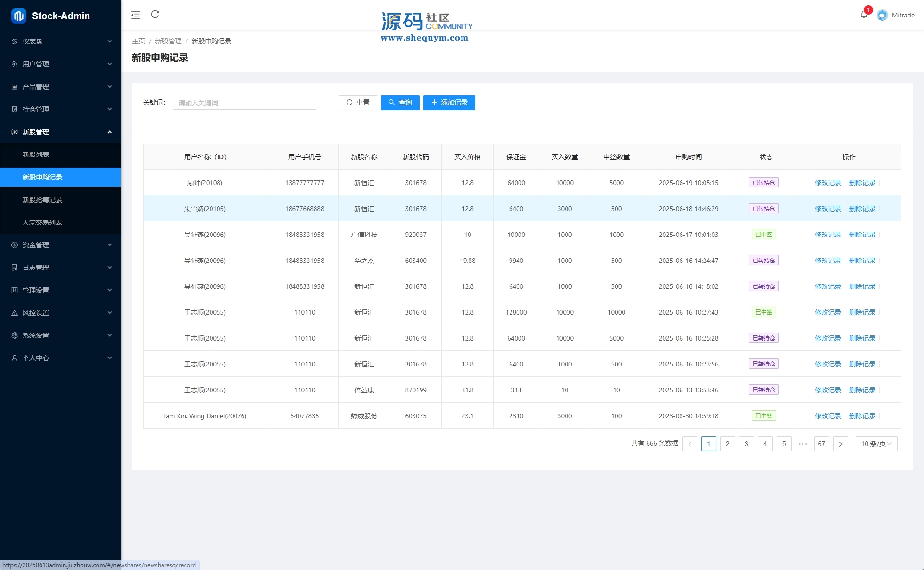Viewport: 924px width, 570px height.
Task: Click the 添加记录 button
Action: coord(449,102)
